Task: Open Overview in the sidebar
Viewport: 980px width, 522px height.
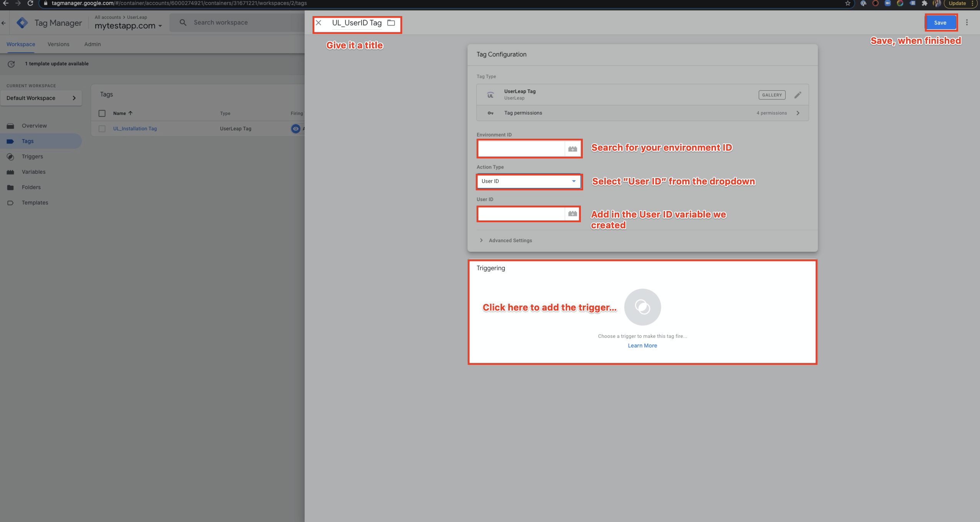Action: (x=34, y=126)
